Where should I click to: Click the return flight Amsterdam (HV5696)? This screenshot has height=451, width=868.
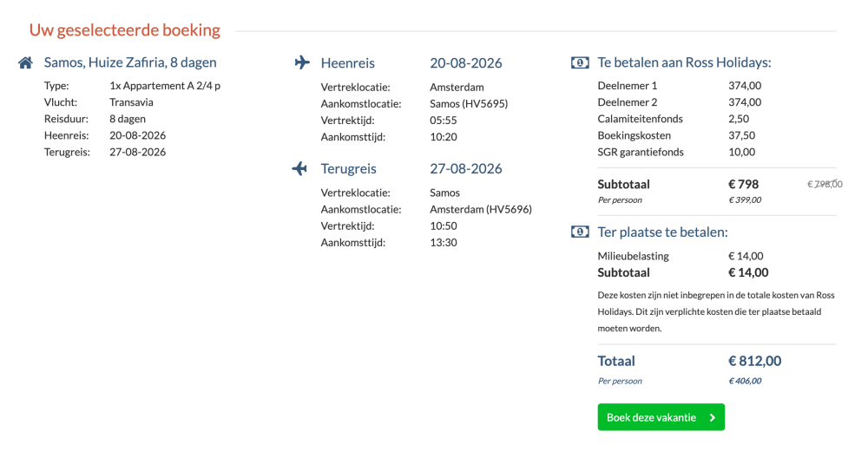(x=481, y=209)
